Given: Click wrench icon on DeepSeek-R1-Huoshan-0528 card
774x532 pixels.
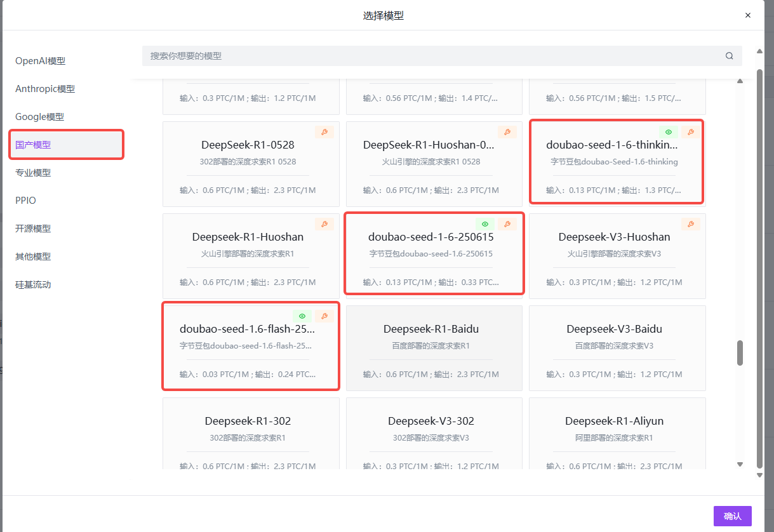Looking at the screenshot, I should pyautogui.click(x=507, y=132).
